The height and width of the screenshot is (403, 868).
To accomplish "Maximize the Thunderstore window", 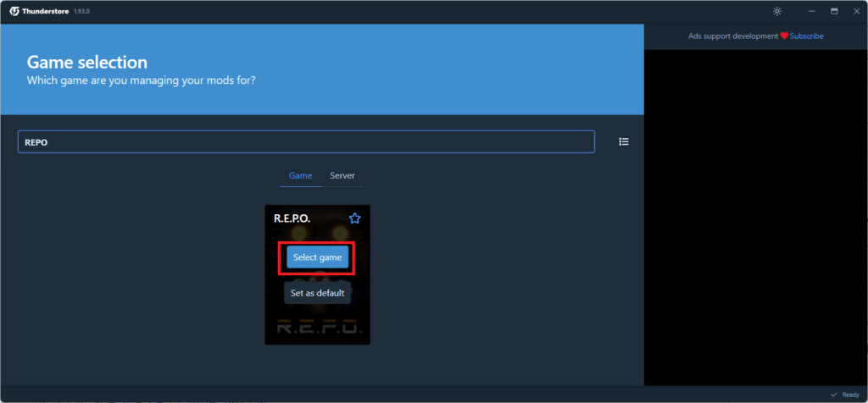I will coord(834,11).
